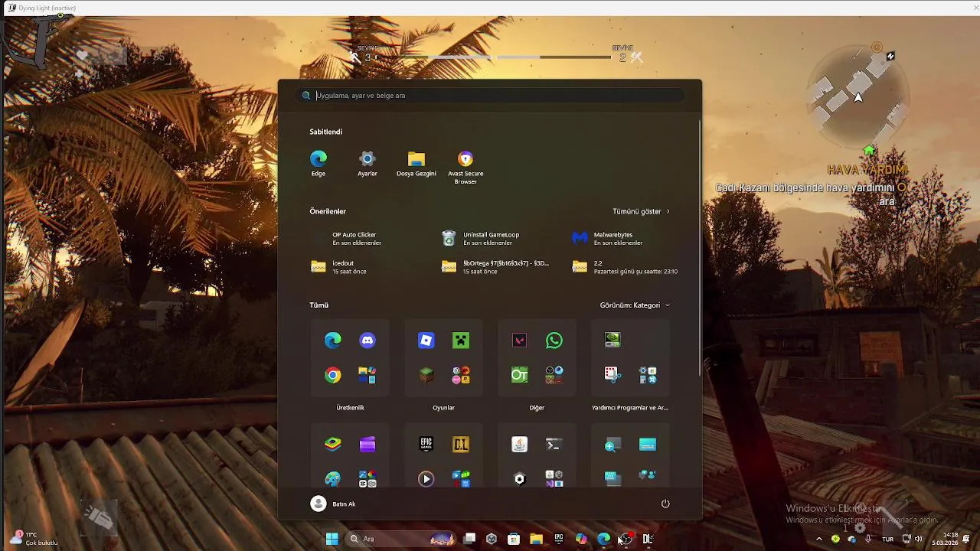This screenshot has width=980, height=551.
Task: Open the clock showing 14:18
Action: click(944, 539)
